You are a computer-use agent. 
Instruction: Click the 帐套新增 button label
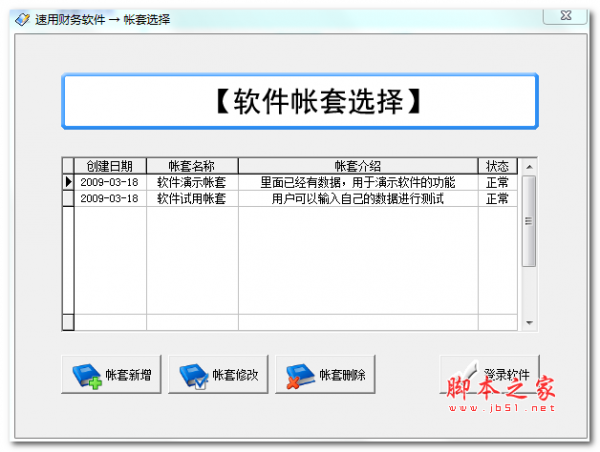pos(128,375)
